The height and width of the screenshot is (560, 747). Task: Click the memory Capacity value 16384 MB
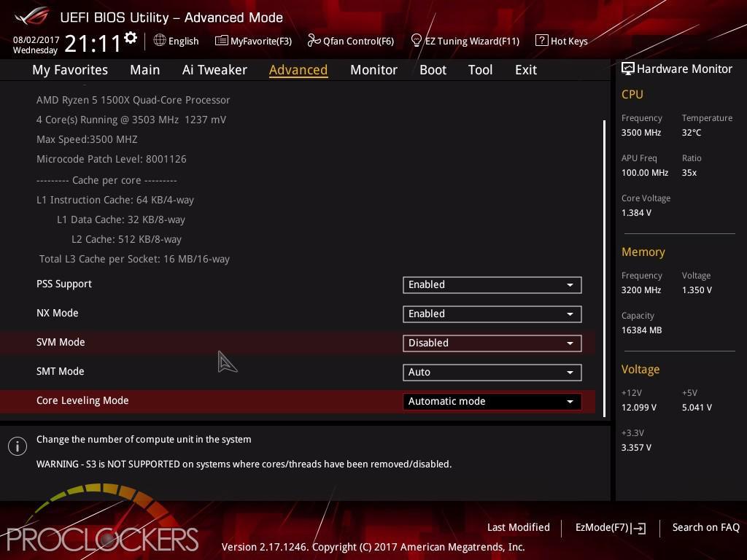[x=641, y=330]
